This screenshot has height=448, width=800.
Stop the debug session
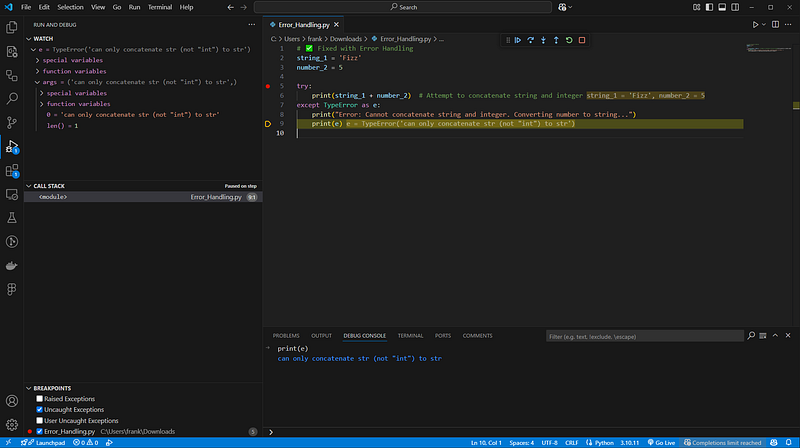click(x=582, y=40)
